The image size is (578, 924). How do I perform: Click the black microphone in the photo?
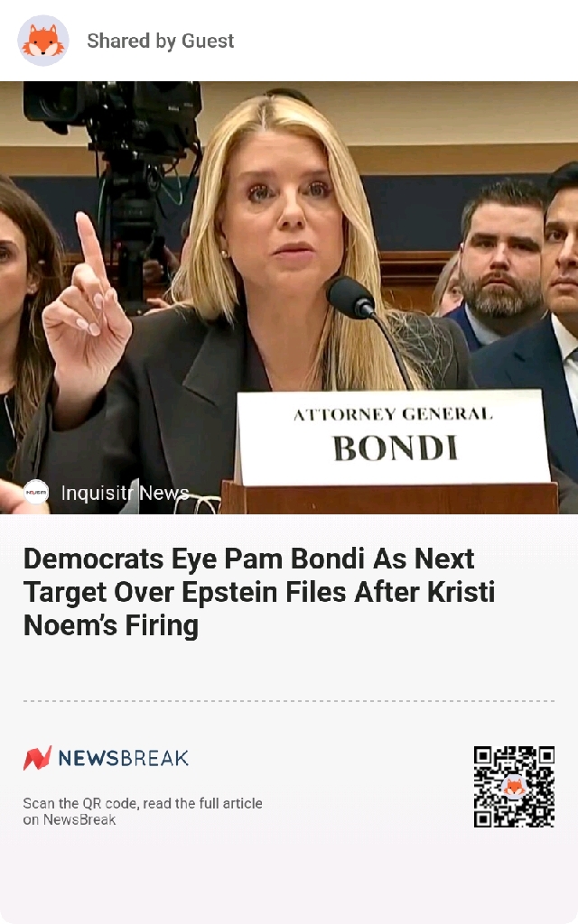point(351,298)
